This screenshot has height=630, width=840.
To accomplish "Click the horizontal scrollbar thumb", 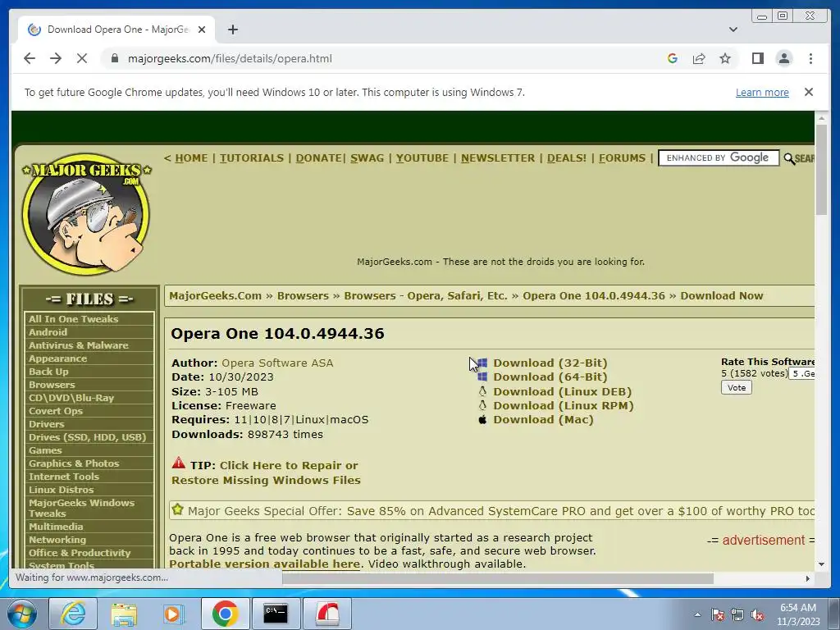I will coord(498,578).
